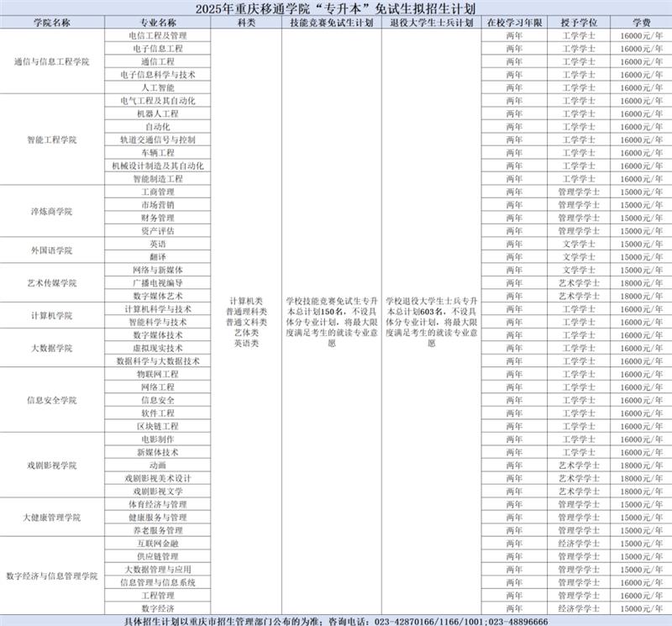Image resolution: width=672 pixels, height=626 pixels.
Task: Click the 计算机科学与技术 major
Action: [158, 309]
